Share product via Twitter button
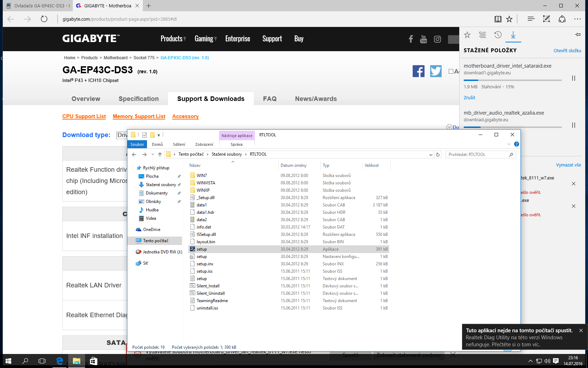 (436, 71)
